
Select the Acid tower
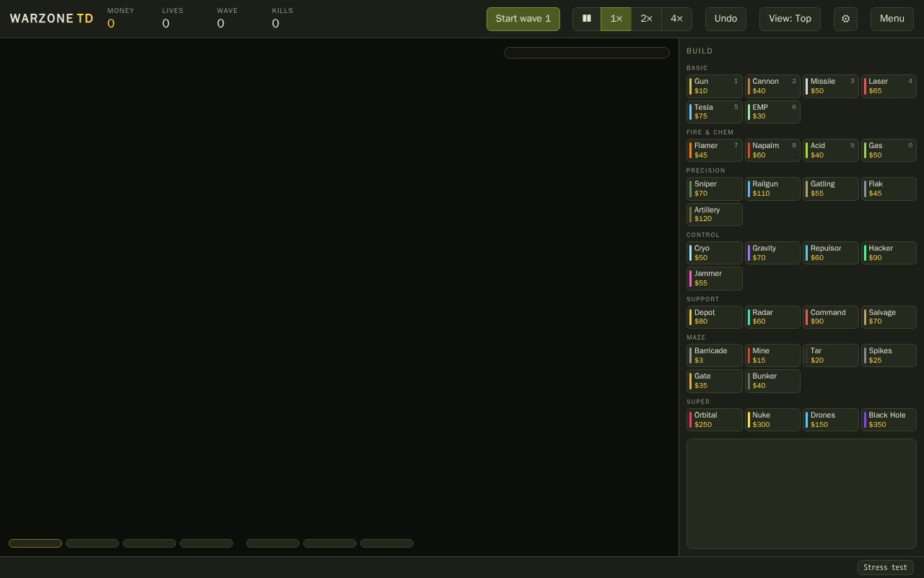pyautogui.click(x=831, y=150)
